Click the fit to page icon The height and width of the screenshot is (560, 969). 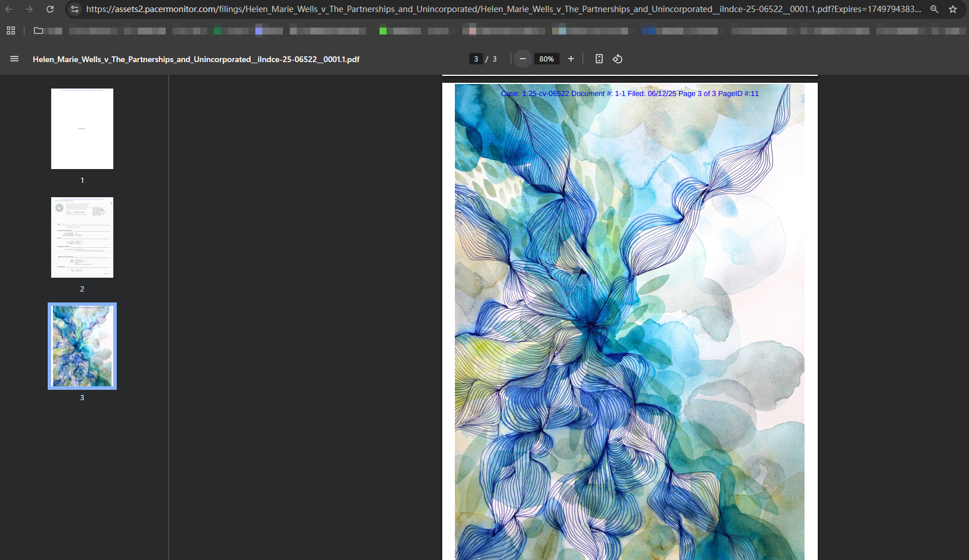599,59
